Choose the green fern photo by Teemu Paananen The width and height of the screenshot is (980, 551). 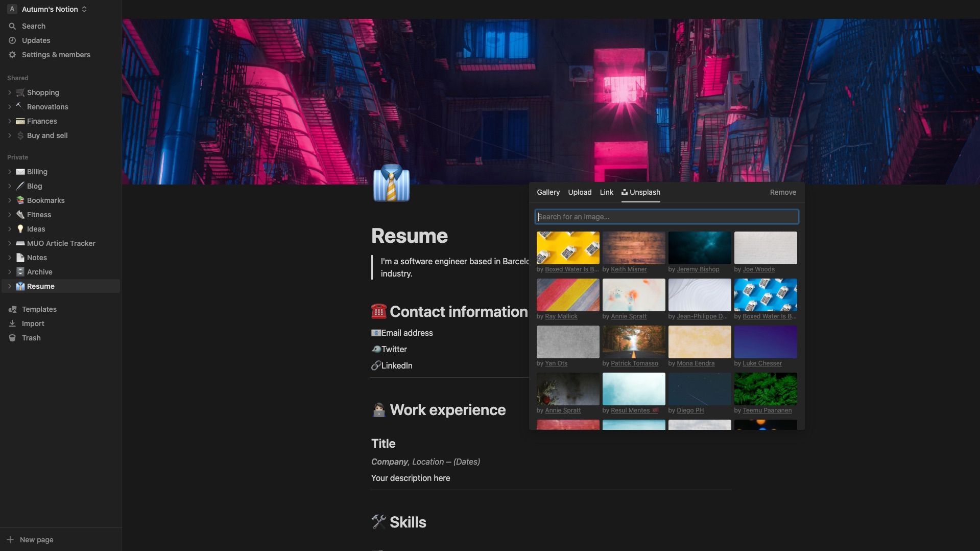(765, 389)
